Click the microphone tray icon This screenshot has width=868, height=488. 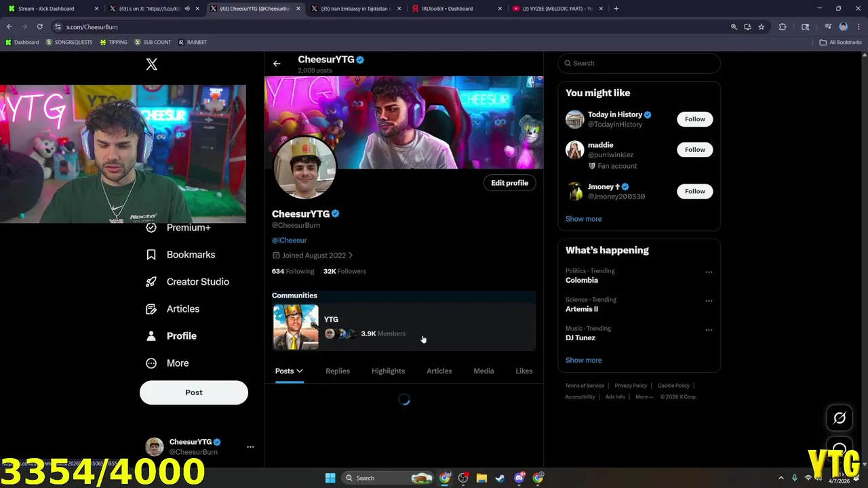coord(795,478)
